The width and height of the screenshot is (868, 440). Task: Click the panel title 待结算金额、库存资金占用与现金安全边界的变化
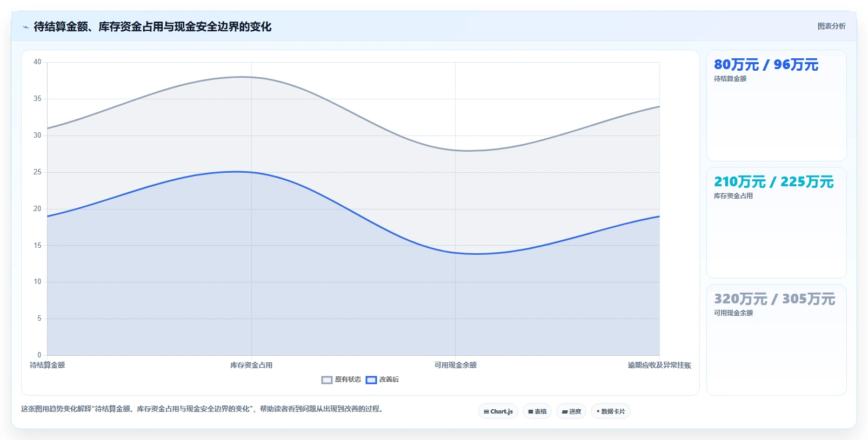click(152, 26)
